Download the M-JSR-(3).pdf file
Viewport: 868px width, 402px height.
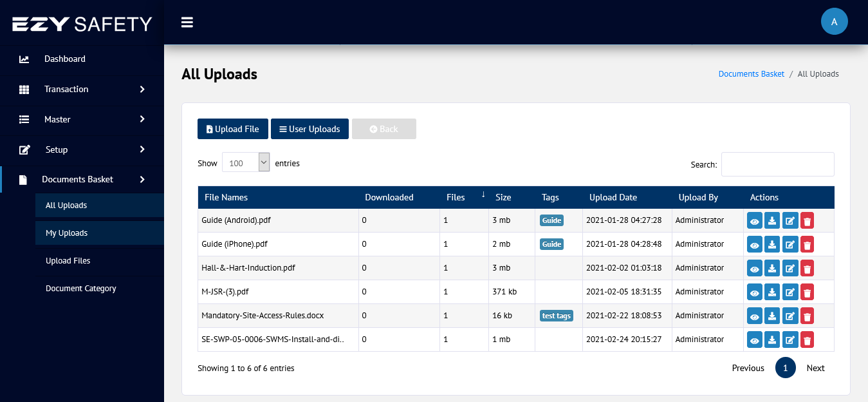click(772, 292)
